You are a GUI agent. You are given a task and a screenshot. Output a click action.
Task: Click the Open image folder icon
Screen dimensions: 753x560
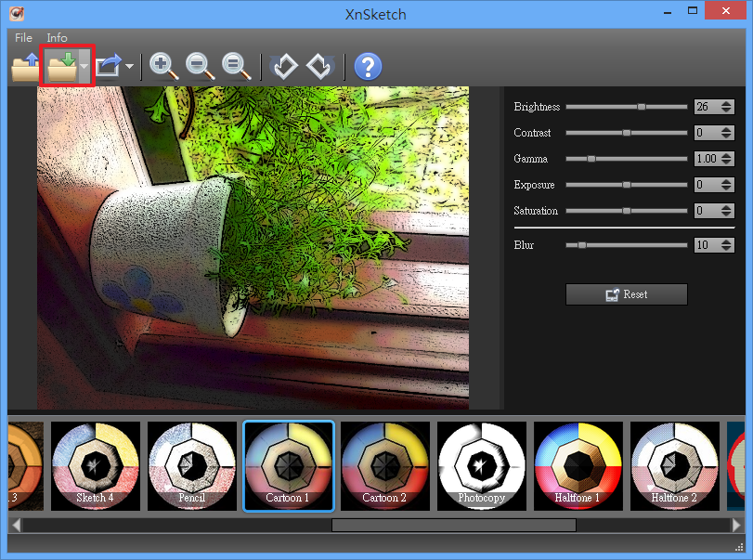[x=25, y=67]
